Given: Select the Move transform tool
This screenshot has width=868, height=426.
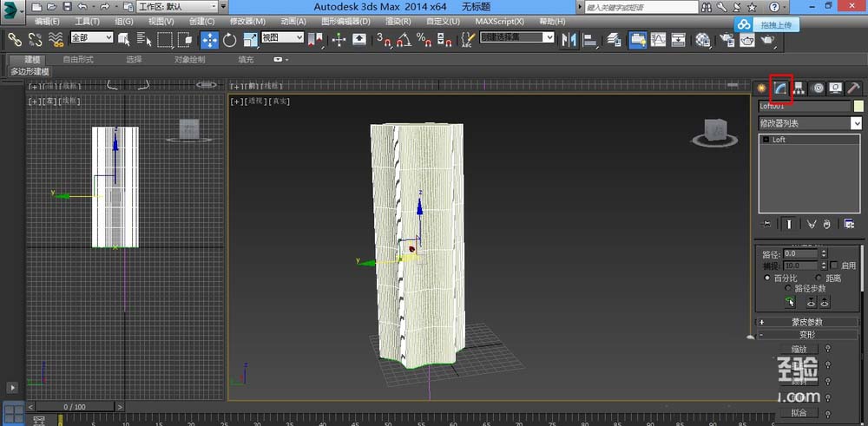Looking at the screenshot, I should coord(210,39).
